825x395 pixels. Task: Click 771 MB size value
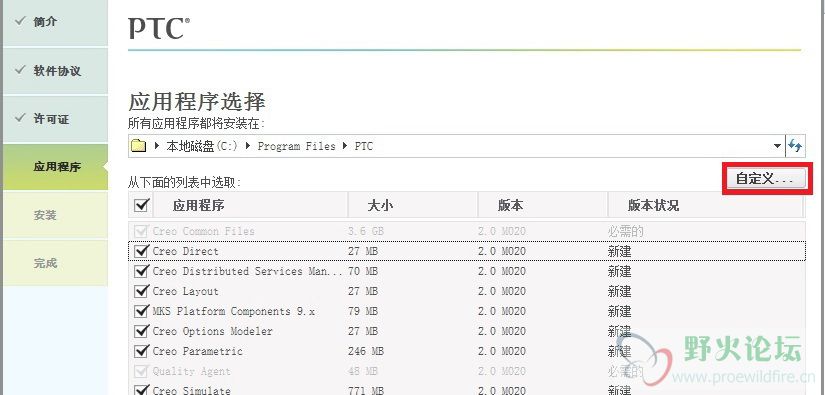[x=366, y=390]
